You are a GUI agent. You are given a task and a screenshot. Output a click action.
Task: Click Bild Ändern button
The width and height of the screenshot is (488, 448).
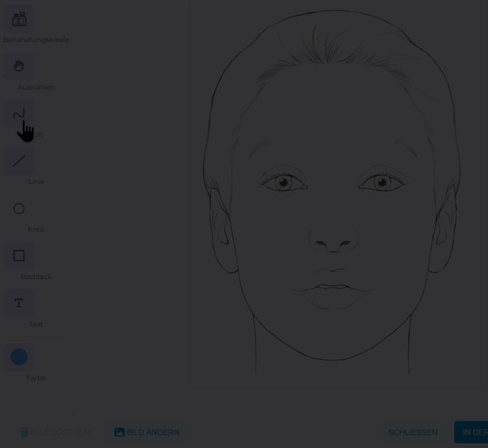[x=147, y=432]
